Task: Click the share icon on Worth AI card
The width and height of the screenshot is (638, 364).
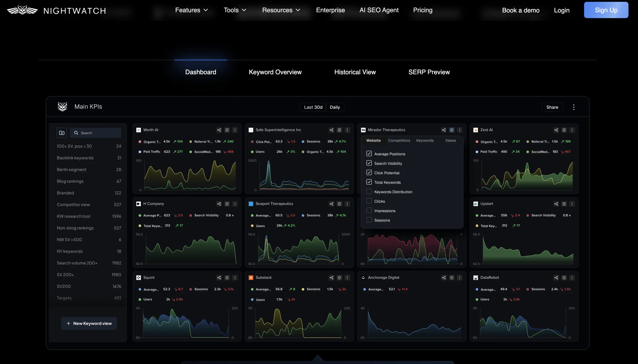Action: 219,130
